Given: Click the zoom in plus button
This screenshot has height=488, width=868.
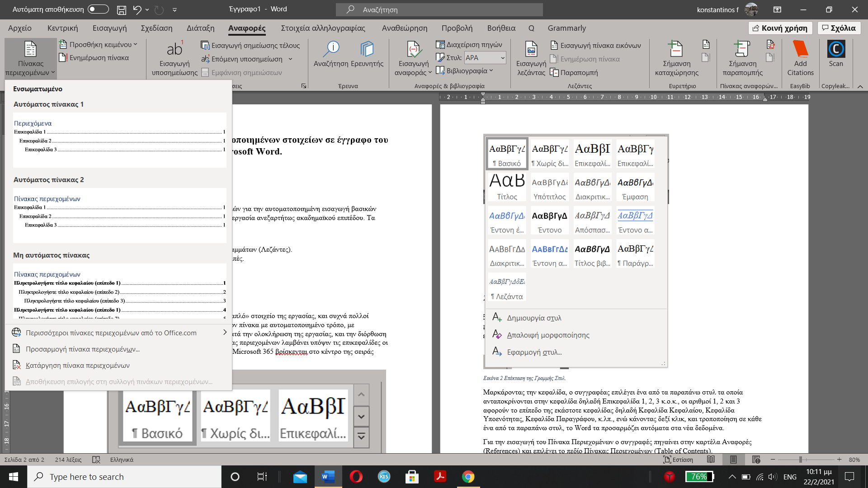Looking at the screenshot, I should click(839, 460).
